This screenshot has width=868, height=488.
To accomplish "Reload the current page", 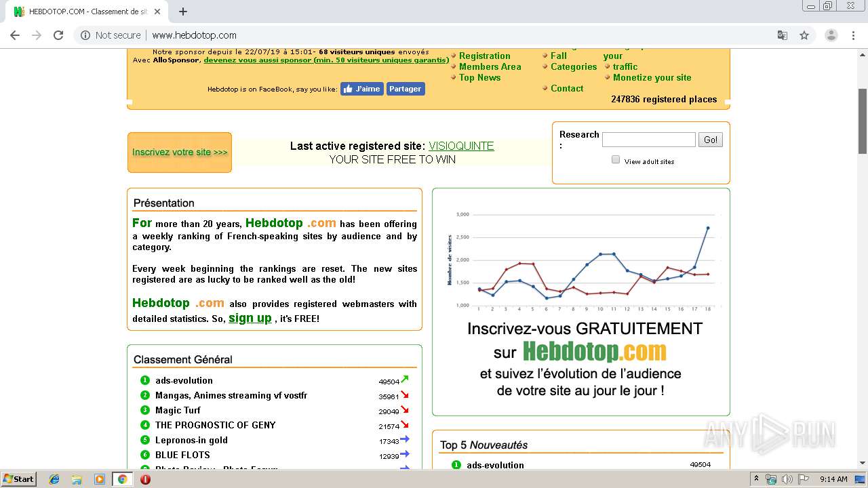I will (58, 35).
